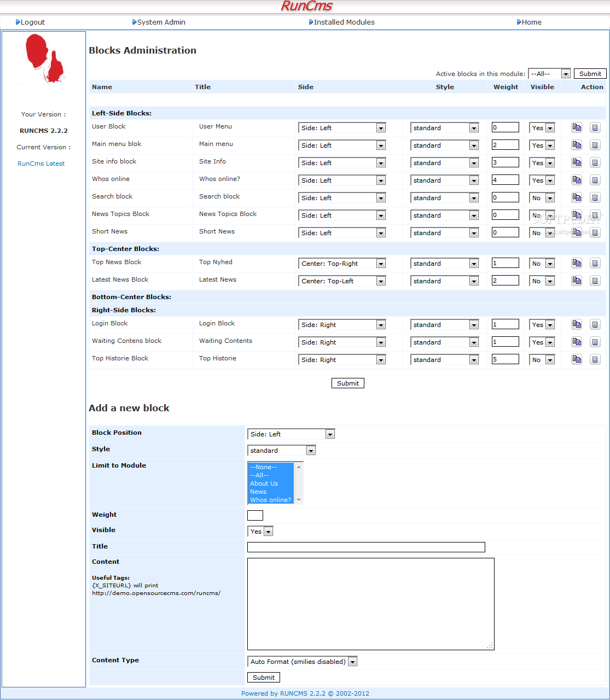
Task: Open the Visible dropdown for Site info block
Action: click(x=542, y=163)
